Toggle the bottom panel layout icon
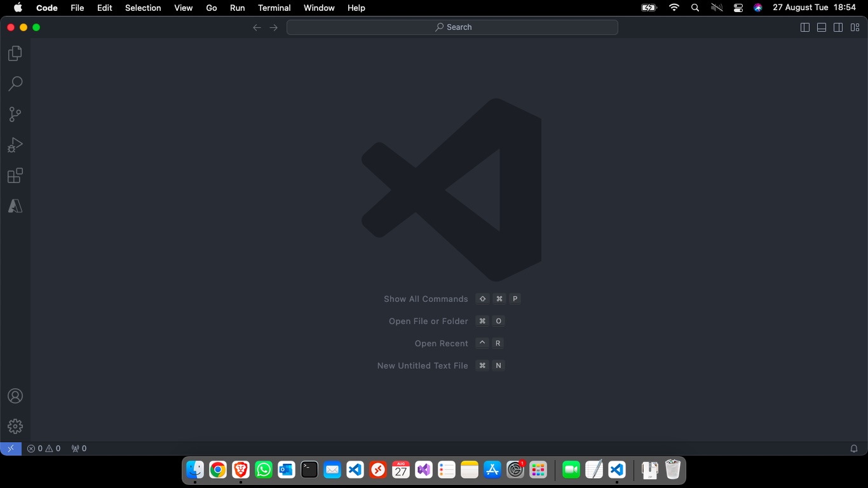868x488 pixels. point(822,27)
